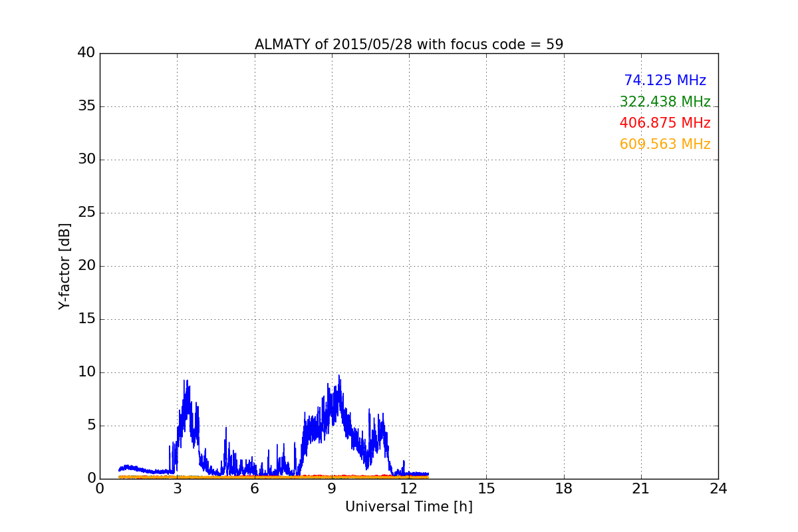The height and width of the screenshot is (532, 798).
Task: Click x-axis tick label 3
Action: click(177, 488)
